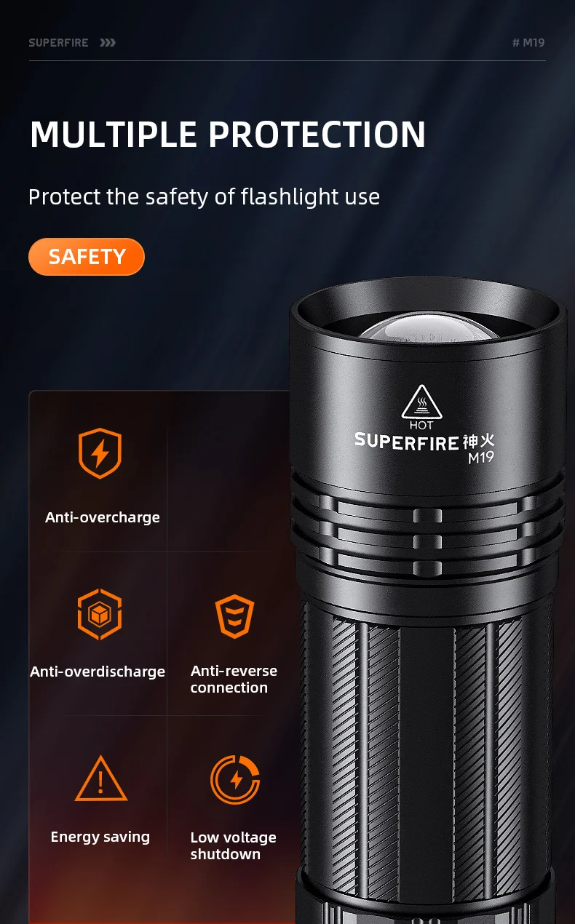Screen dimensions: 575x924
Task: Click the HOT warning triangle on flashlight
Action: (421, 402)
